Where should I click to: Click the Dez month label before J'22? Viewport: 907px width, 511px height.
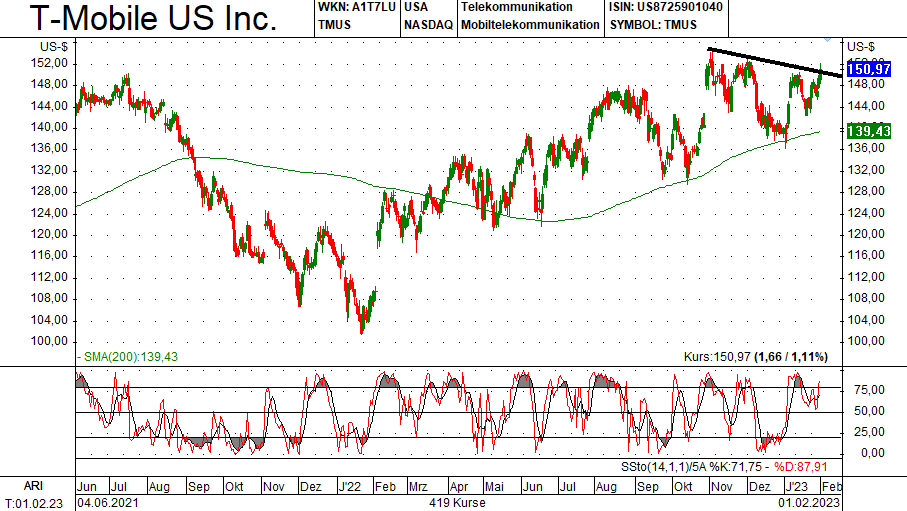[311, 486]
